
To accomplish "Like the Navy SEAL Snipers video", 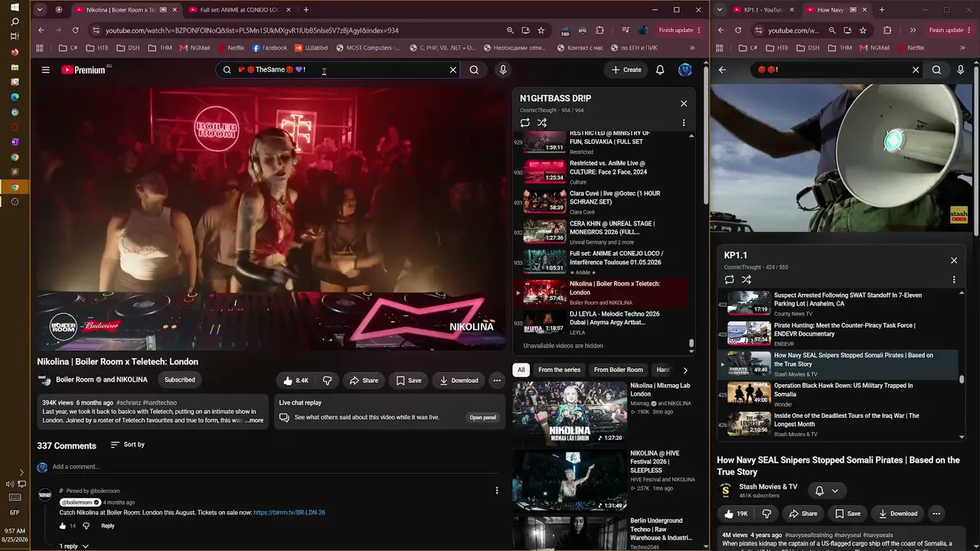I will pyautogui.click(x=734, y=514).
